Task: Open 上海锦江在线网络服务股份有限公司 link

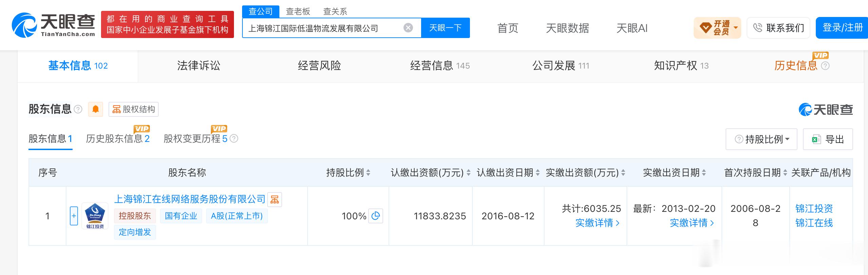Action: [190, 199]
